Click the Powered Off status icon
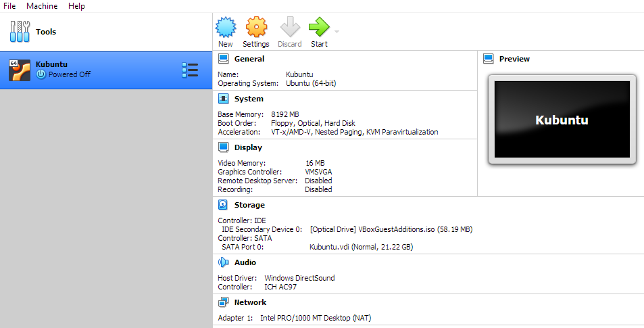Image resolution: width=644 pixels, height=328 pixels. 41,74
